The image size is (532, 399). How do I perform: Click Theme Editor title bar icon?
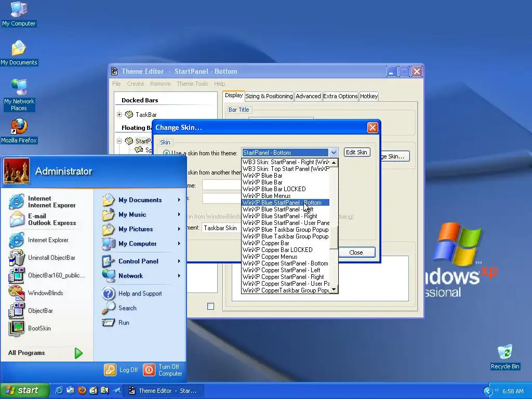[114, 71]
